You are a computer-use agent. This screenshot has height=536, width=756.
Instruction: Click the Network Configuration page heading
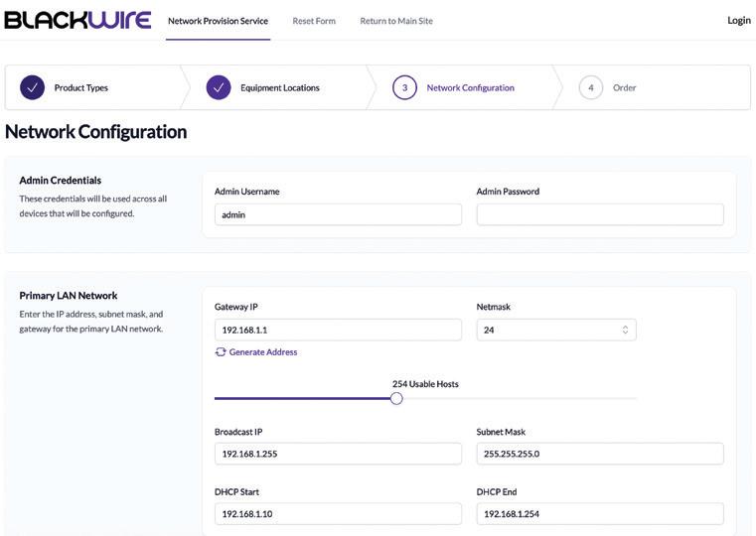click(96, 132)
